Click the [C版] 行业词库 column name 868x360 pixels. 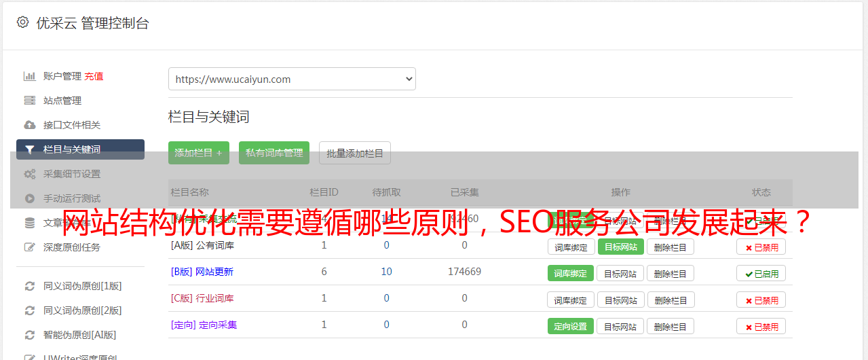202,298
